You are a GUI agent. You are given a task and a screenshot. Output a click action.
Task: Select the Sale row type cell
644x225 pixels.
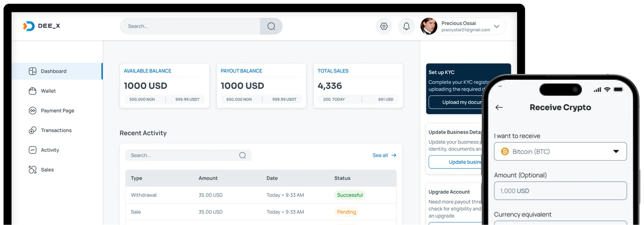coord(136,212)
